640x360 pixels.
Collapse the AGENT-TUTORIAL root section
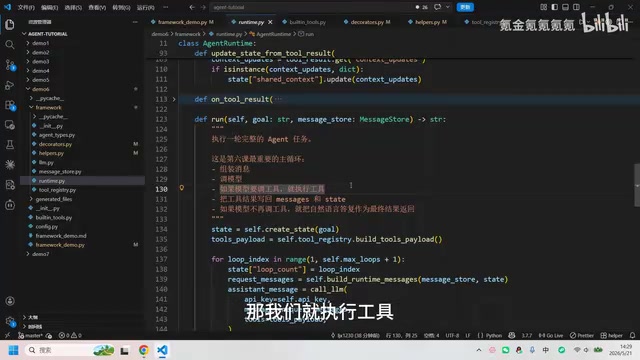(47, 33)
